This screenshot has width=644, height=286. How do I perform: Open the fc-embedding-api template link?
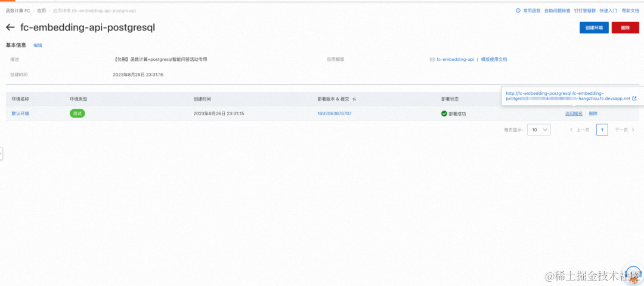coord(455,60)
